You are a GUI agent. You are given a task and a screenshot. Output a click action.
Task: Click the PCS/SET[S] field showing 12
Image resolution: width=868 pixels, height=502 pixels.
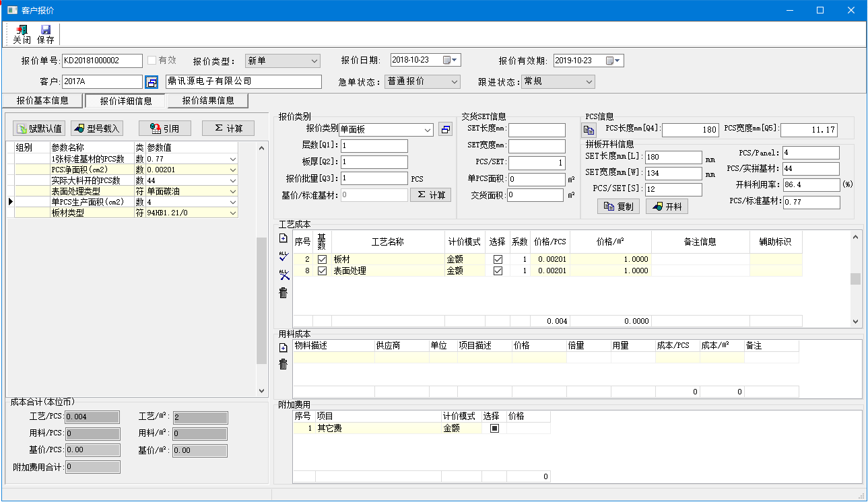pos(673,190)
